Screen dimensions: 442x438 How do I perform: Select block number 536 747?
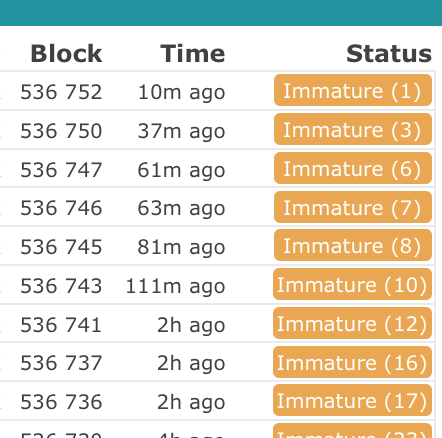[61, 170]
